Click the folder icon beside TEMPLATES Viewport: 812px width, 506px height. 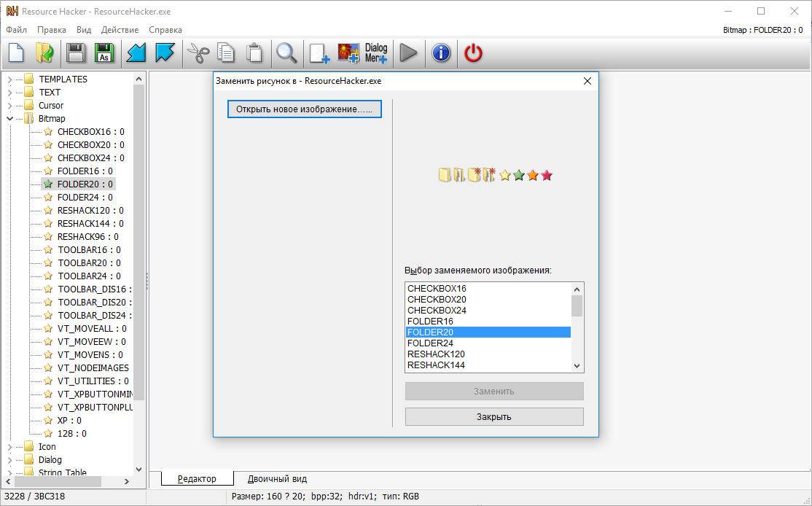[x=29, y=79]
